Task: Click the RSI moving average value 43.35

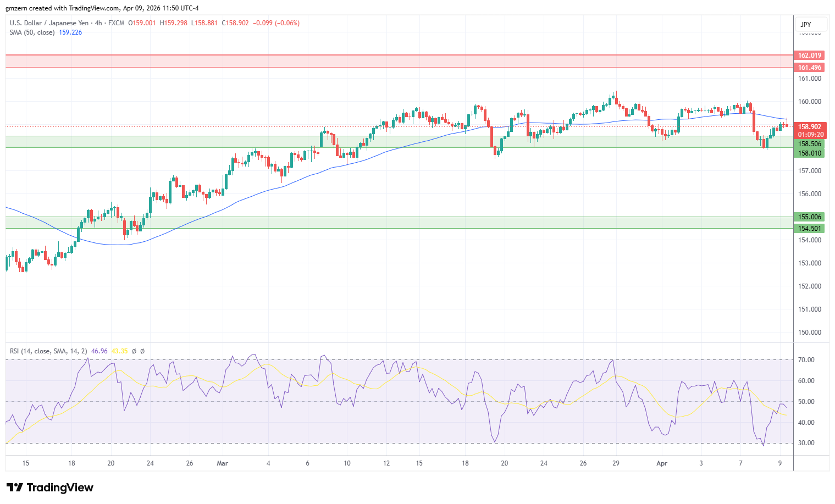Action: coord(119,351)
